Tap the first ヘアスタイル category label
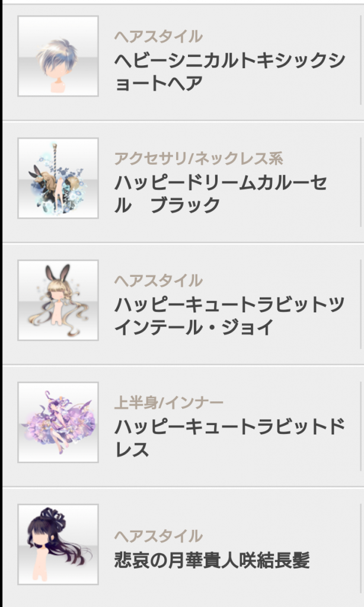The image size is (364, 607). (x=158, y=36)
